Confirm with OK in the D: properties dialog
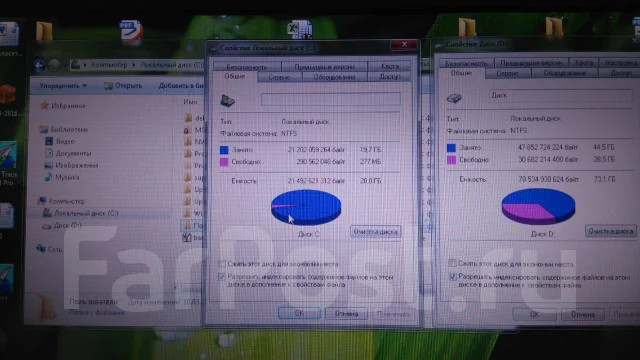 click(x=535, y=314)
